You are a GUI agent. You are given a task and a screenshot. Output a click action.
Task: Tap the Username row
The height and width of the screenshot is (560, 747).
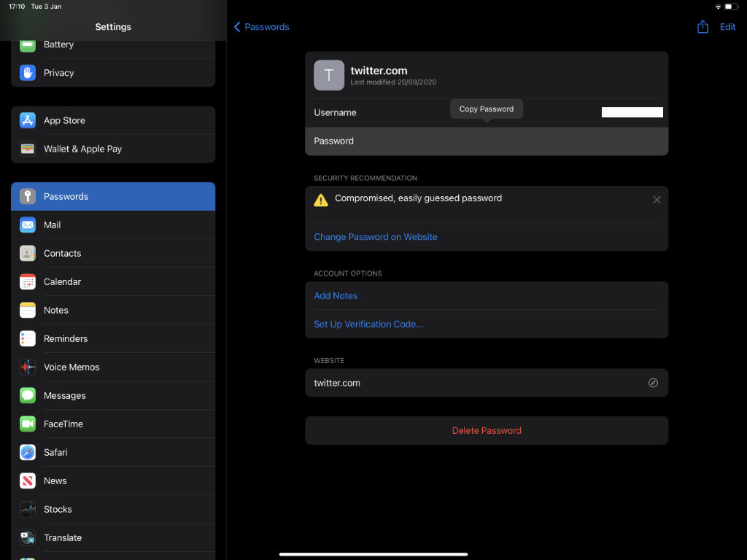(x=487, y=113)
